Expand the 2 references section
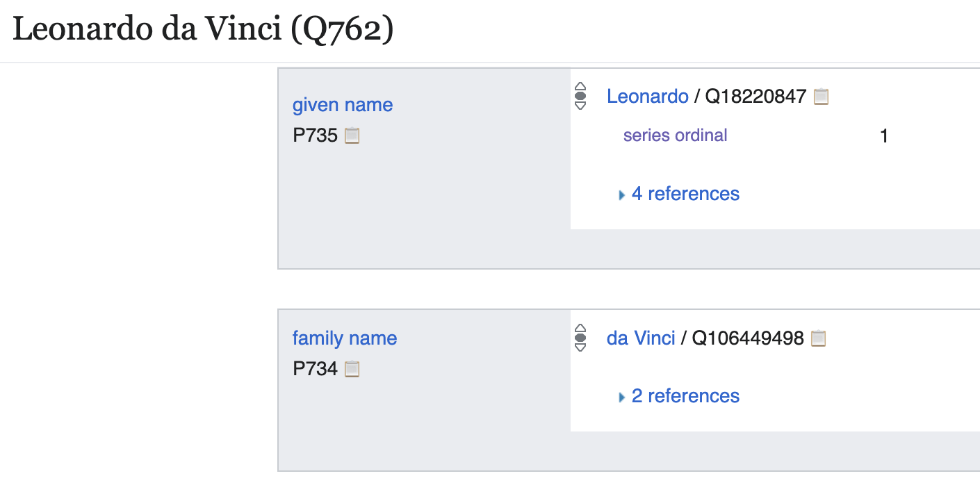980x485 pixels. pyautogui.click(x=685, y=396)
